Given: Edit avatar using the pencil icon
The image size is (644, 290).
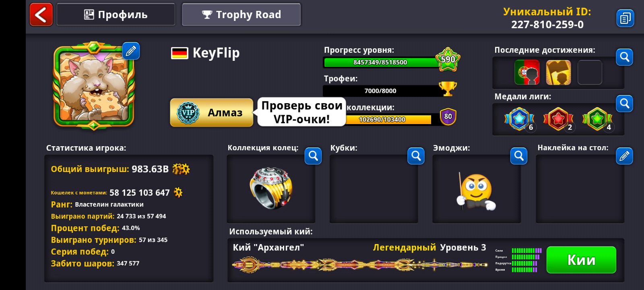Looking at the screenshot, I should (131, 51).
